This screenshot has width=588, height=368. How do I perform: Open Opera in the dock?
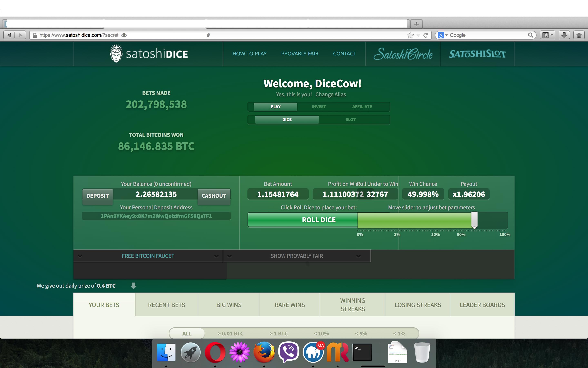(x=215, y=352)
